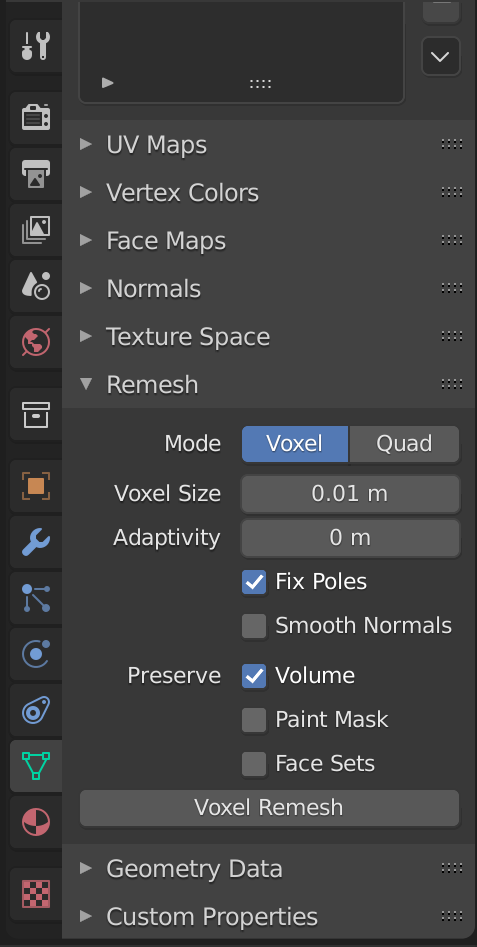Image resolution: width=477 pixels, height=947 pixels.
Task: Open the Texture properties checker tab
Action: pos(36,894)
